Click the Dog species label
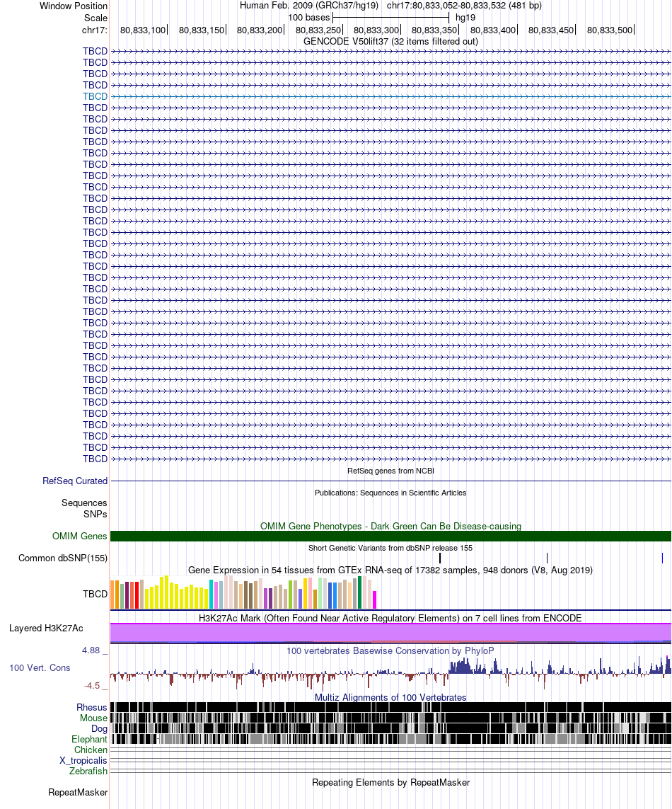The image size is (672, 809). (x=99, y=728)
